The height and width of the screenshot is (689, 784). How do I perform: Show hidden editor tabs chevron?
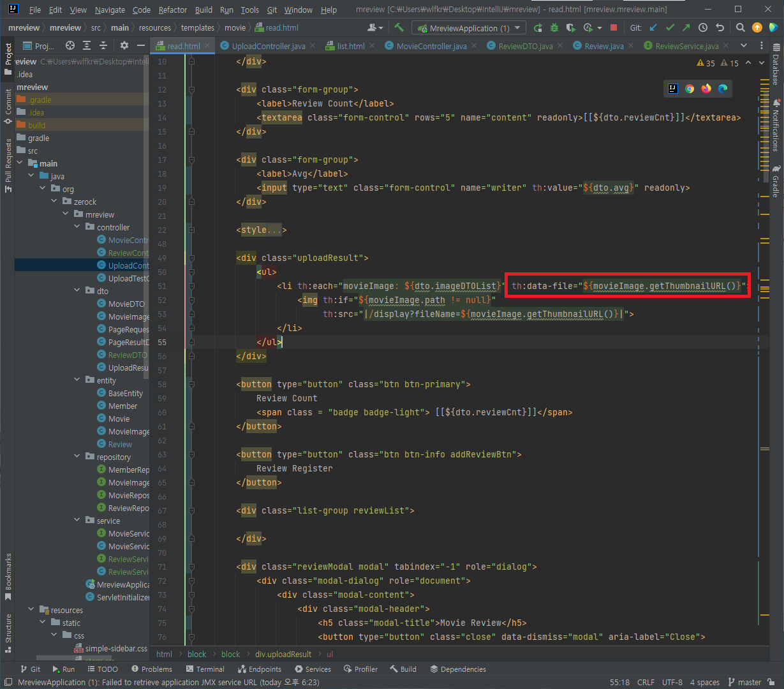744,46
